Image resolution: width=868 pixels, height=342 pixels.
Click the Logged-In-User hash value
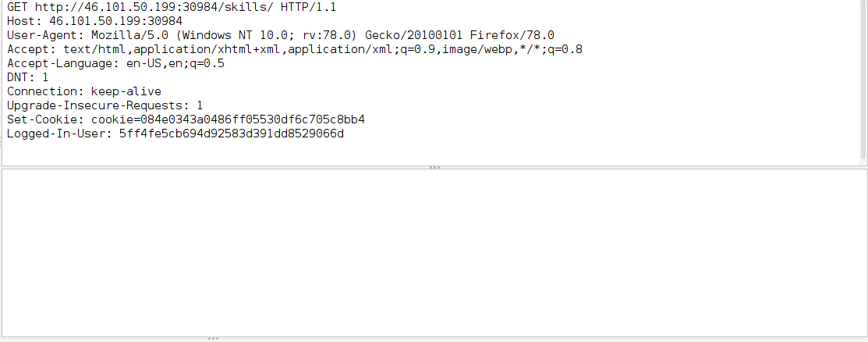click(232, 134)
